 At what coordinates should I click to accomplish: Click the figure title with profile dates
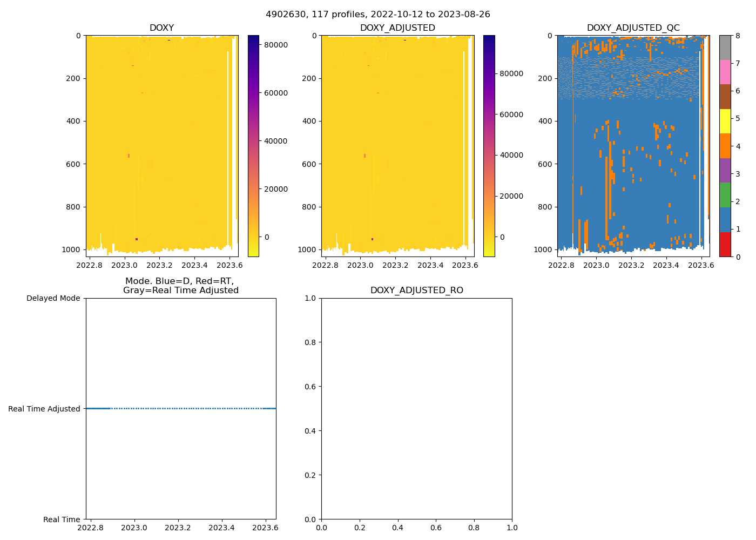(377, 15)
